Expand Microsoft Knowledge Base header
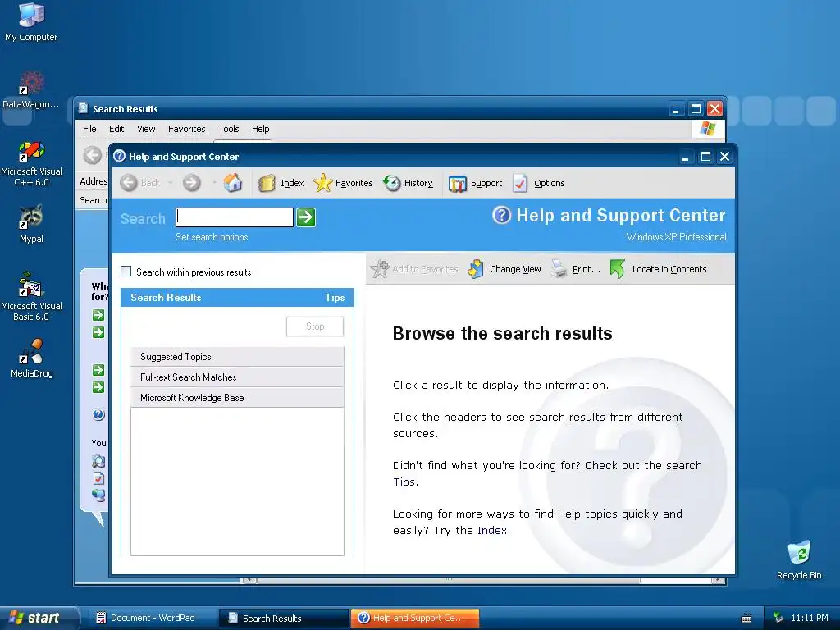 [x=237, y=398]
